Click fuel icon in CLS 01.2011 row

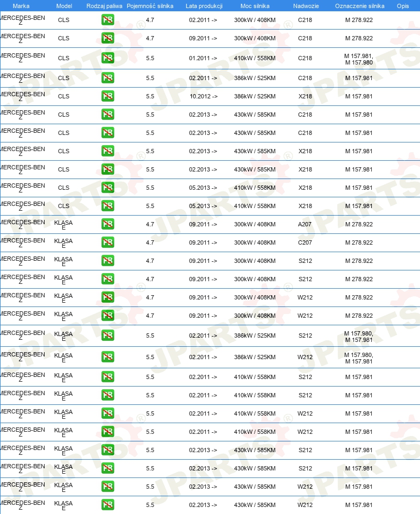click(x=108, y=58)
